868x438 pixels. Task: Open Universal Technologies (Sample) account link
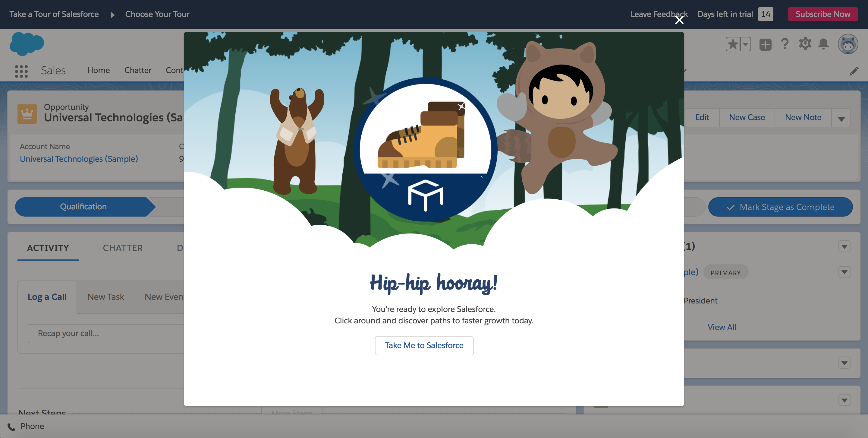79,159
